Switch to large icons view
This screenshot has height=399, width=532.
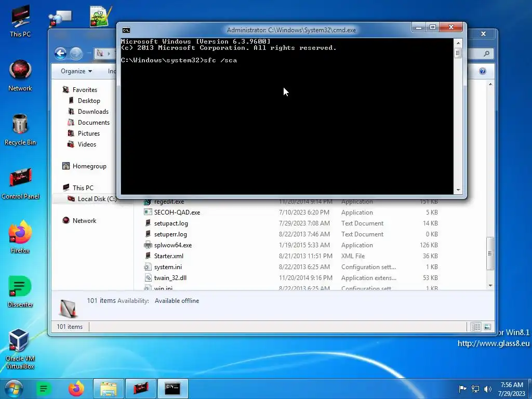pos(487,327)
